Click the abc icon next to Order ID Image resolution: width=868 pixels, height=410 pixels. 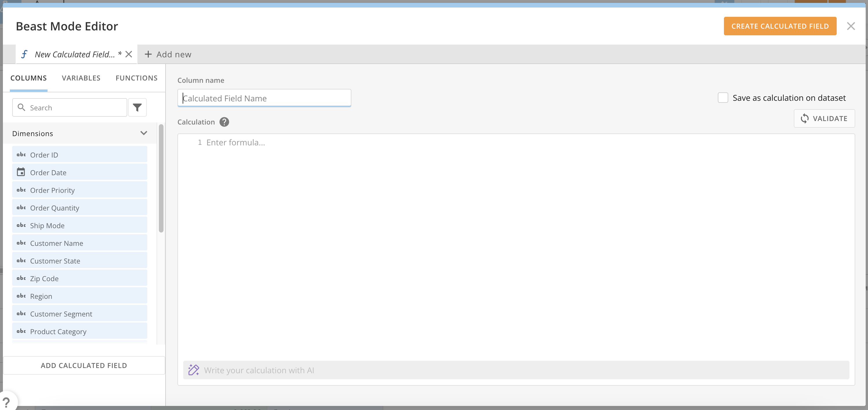click(21, 155)
